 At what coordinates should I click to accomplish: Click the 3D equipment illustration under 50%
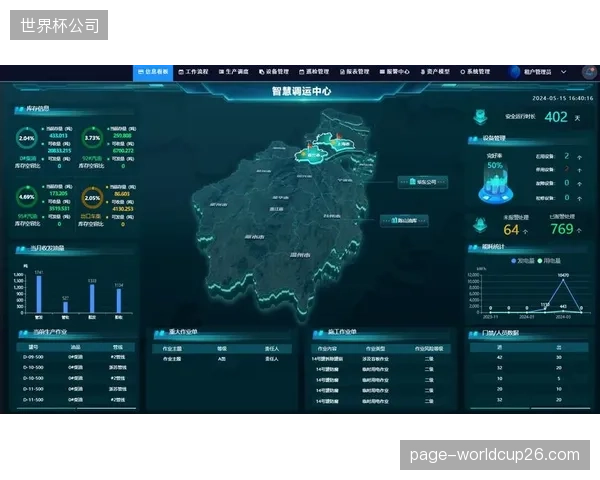click(x=496, y=186)
